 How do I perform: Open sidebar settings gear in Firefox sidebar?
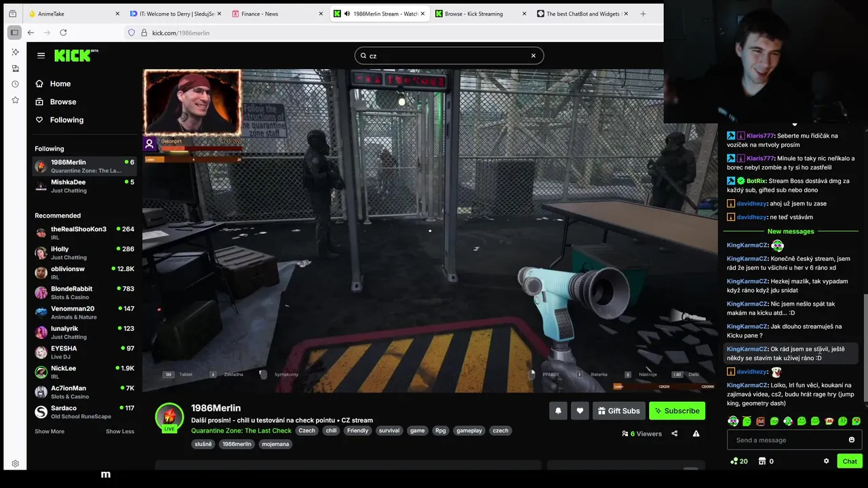15,464
